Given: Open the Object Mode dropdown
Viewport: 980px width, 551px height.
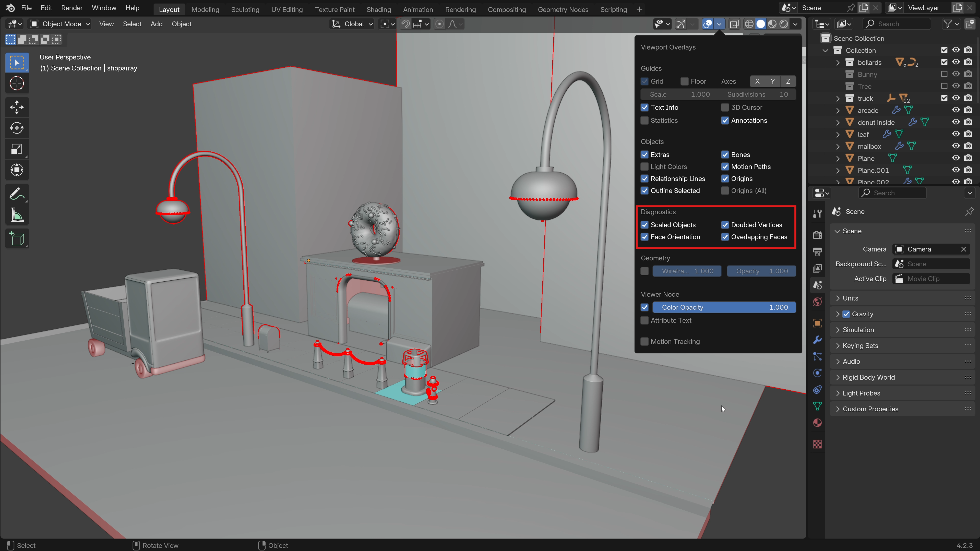Looking at the screenshot, I should click(60, 24).
